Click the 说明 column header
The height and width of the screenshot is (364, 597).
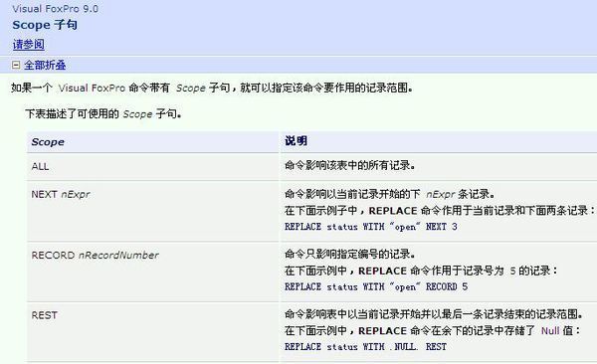296,141
